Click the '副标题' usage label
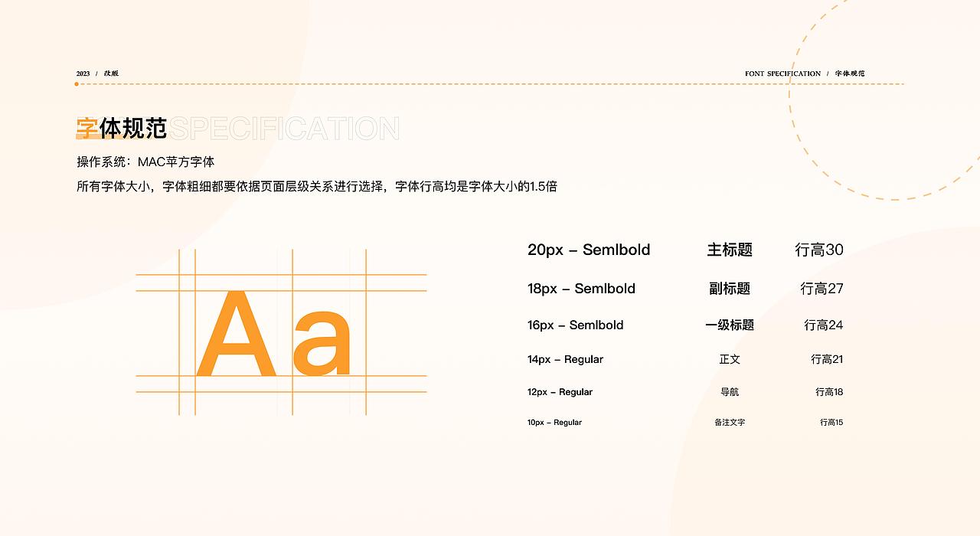980x536 pixels. pos(730,289)
